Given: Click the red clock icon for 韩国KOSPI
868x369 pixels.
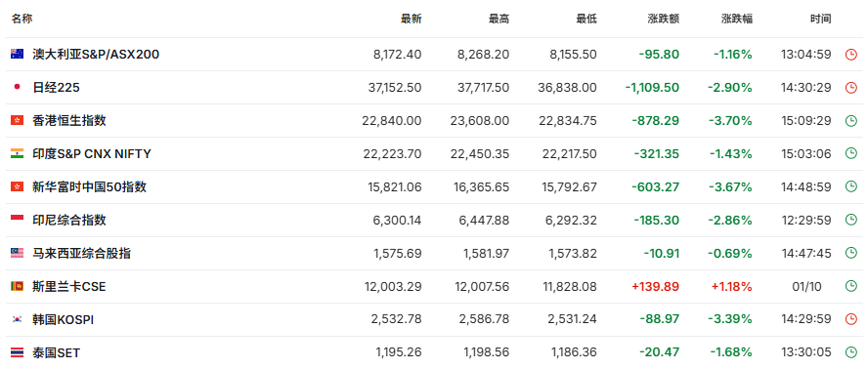Looking at the screenshot, I should coord(850,319).
